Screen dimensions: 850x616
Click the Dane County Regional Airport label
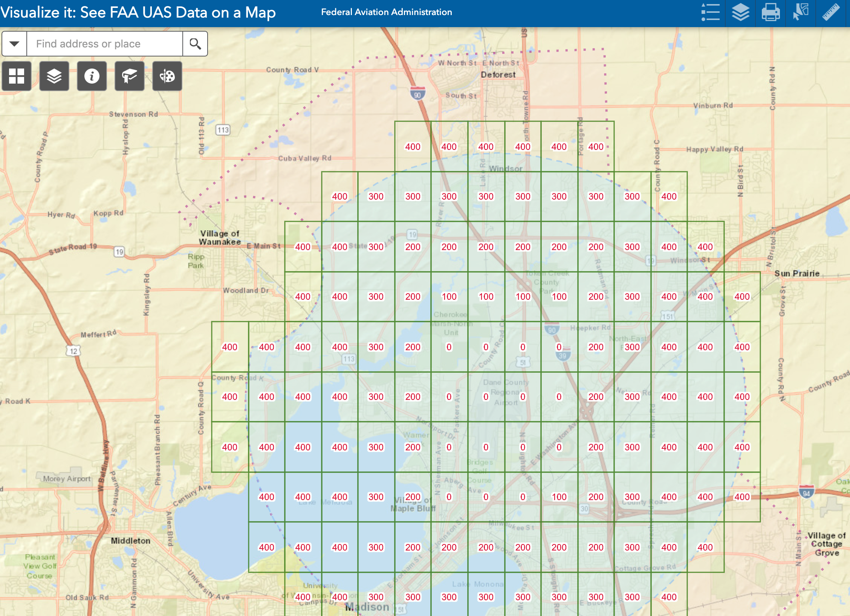click(506, 392)
